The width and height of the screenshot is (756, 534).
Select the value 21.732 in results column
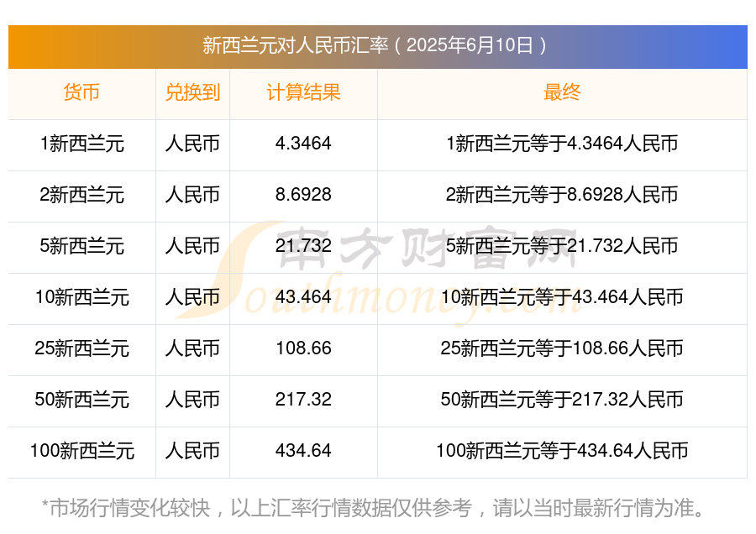pos(303,246)
